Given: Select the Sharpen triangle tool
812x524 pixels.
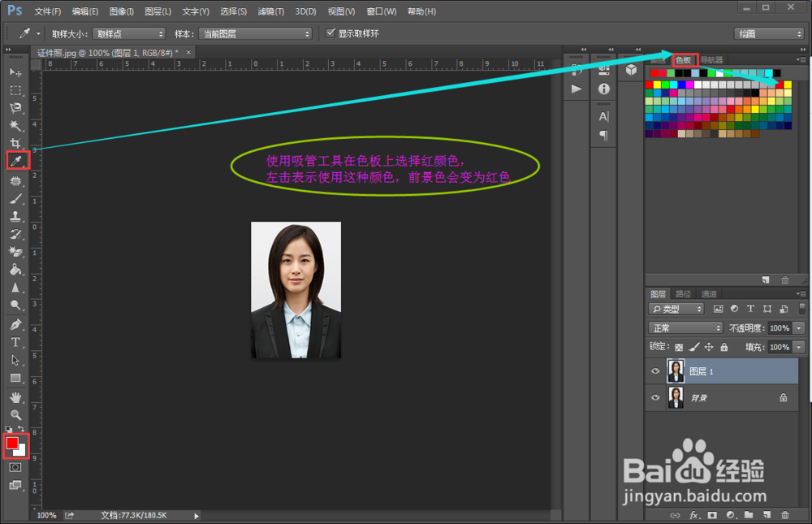Looking at the screenshot, I should [15, 287].
